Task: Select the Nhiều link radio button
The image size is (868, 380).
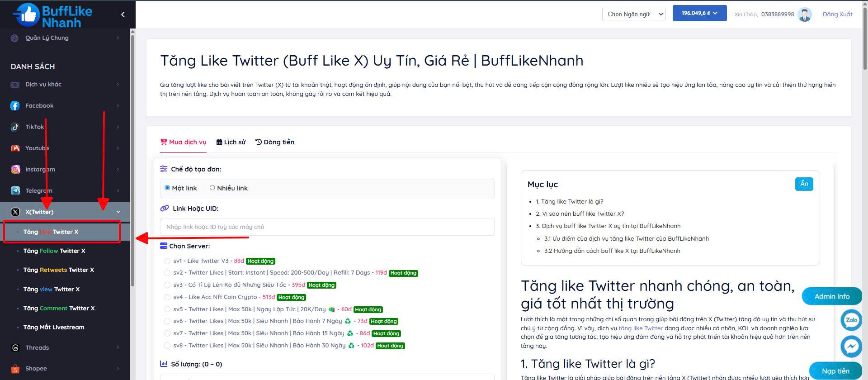Action: pyautogui.click(x=212, y=188)
